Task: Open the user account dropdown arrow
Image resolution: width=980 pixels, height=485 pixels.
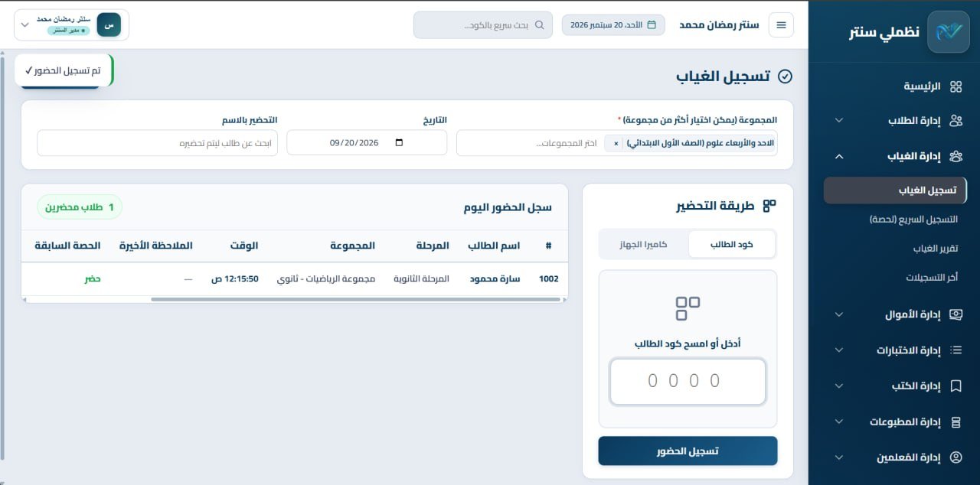Action: point(25,25)
